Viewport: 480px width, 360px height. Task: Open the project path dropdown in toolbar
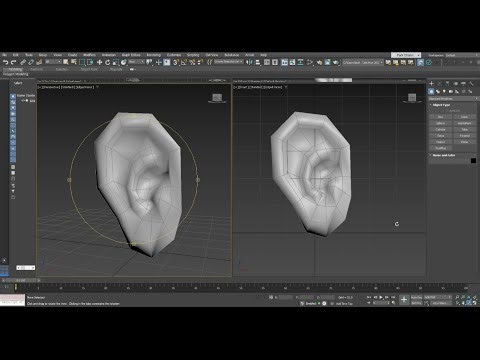point(363,62)
